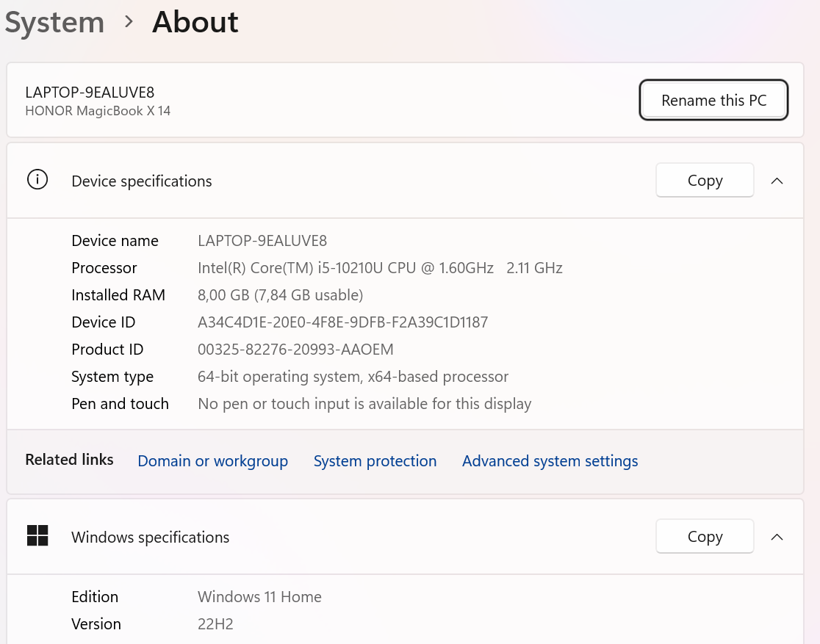Click the Windows specifications header label
This screenshot has height=644, width=820.
150,537
